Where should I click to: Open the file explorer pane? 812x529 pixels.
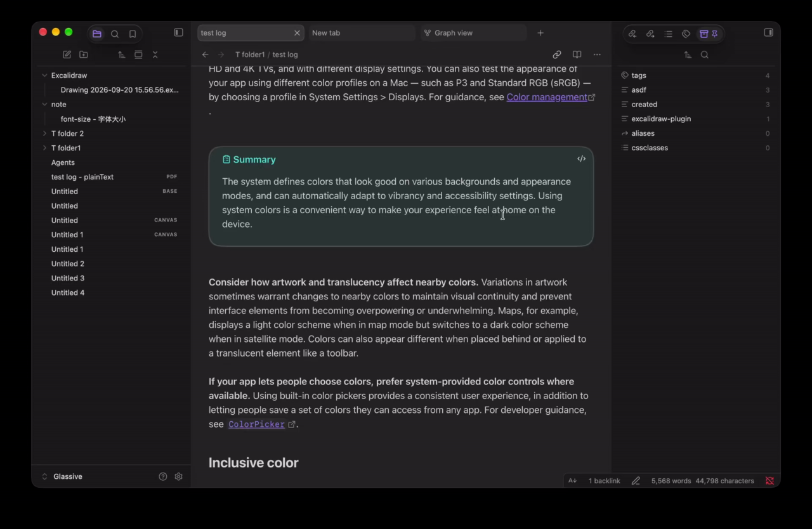[97, 34]
